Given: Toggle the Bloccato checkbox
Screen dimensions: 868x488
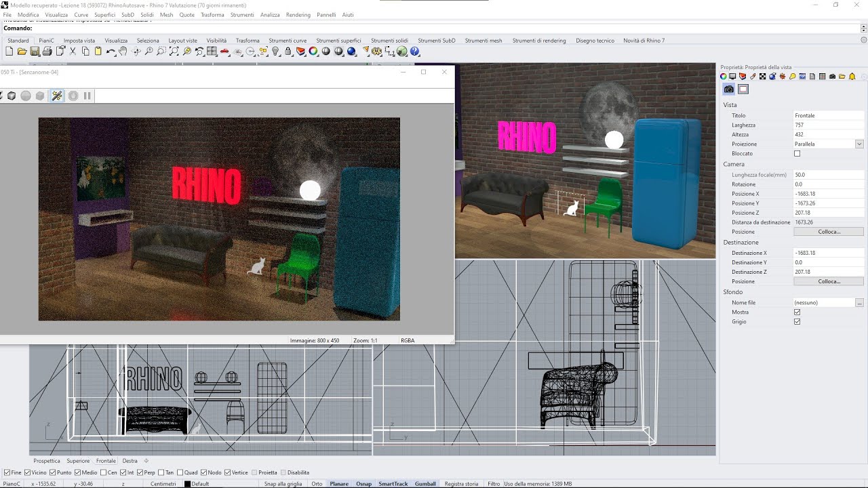Looking at the screenshot, I should pos(797,154).
